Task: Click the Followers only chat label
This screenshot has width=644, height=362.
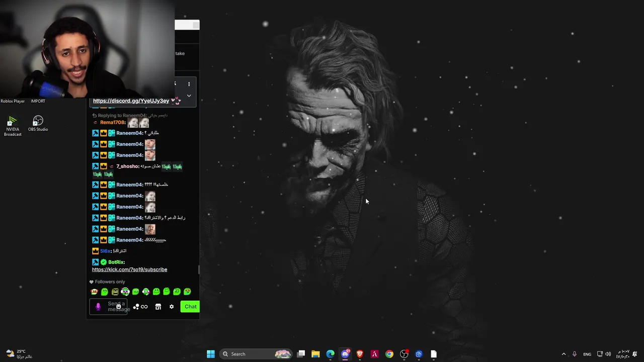Action: click(110, 282)
